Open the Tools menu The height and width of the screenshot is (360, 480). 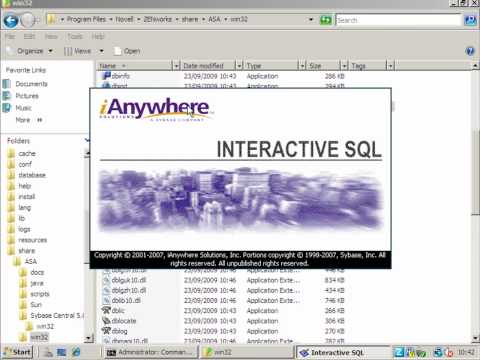pos(75,36)
